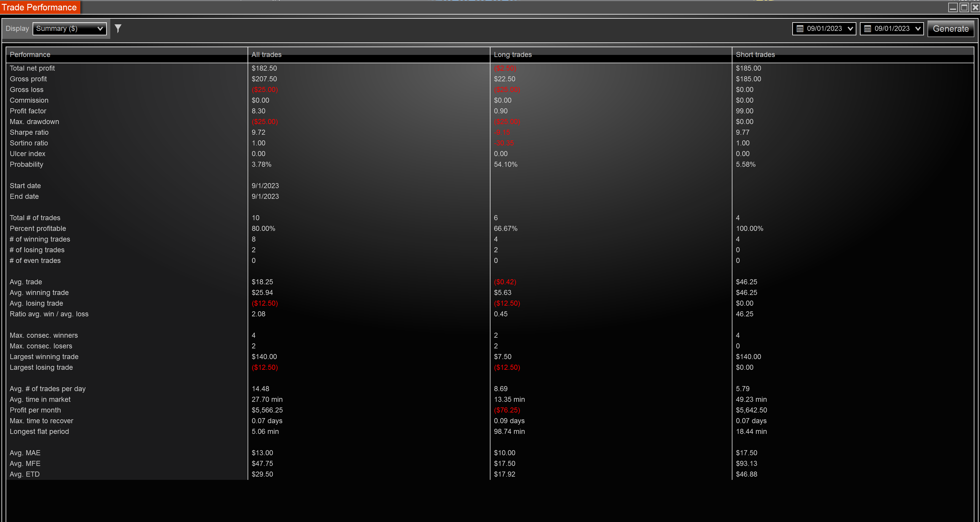Click the filter funnel icon
The width and height of the screenshot is (980, 522).
[x=118, y=28]
